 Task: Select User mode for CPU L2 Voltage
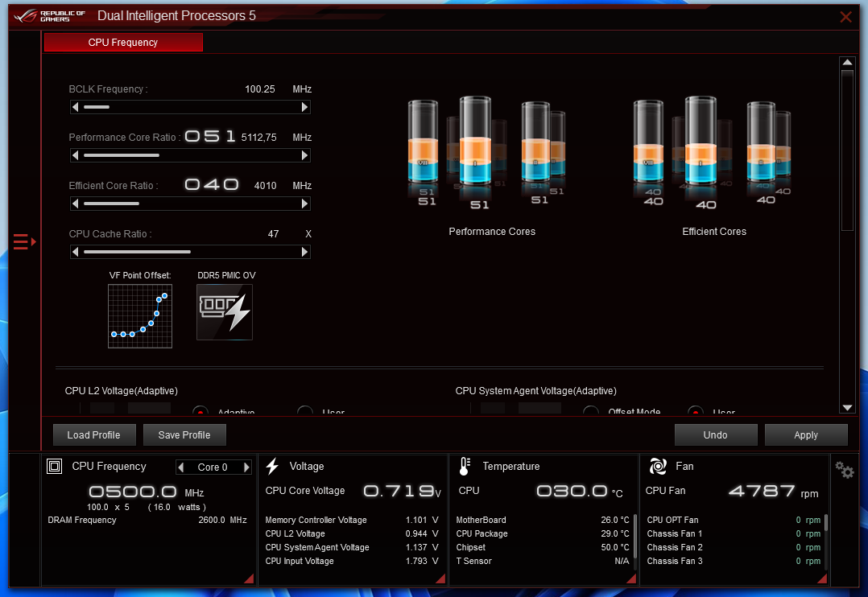tap(305, 410)
